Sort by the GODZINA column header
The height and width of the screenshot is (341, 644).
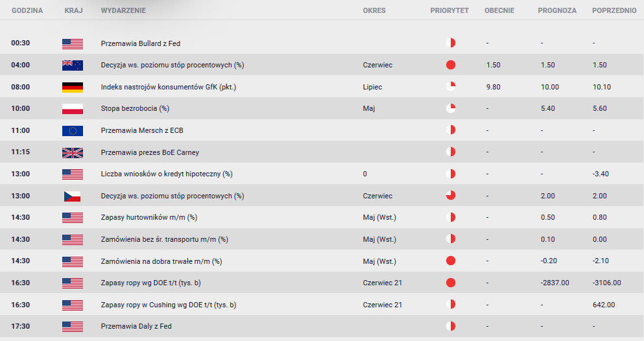coord(27,10)
